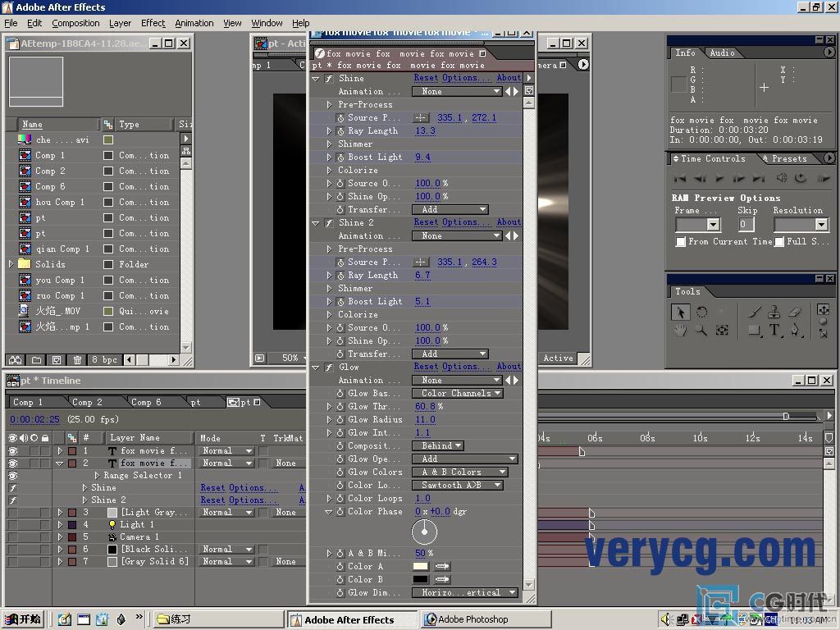840x630 pixels.
Task: Click the RAM preview icon in Time Controls
Action: point(822,178)
